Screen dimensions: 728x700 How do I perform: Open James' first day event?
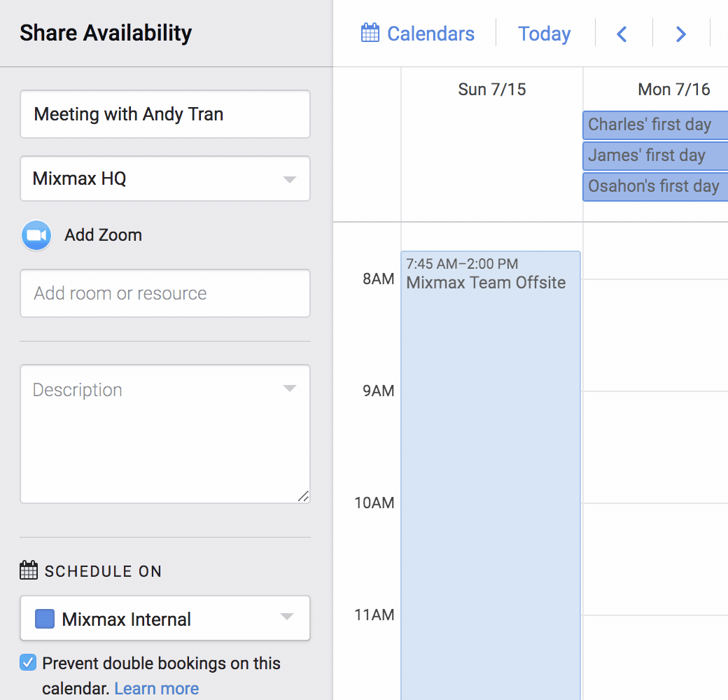655,155
